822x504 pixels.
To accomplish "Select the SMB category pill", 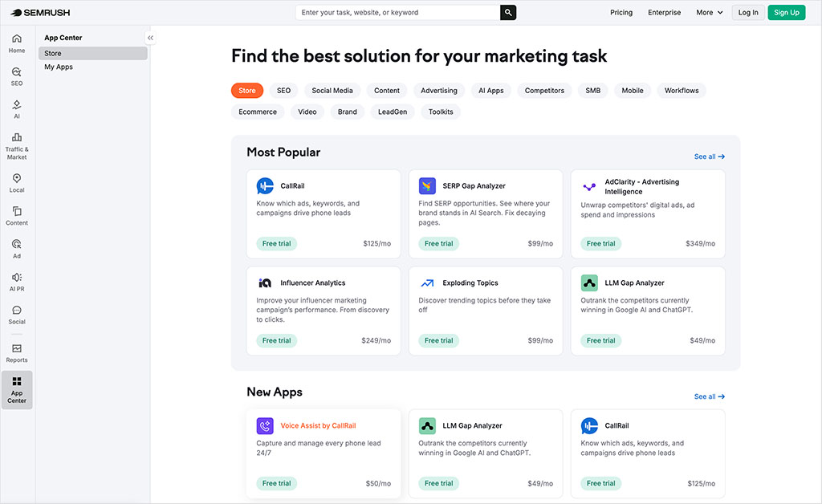I will coord(593,91).
